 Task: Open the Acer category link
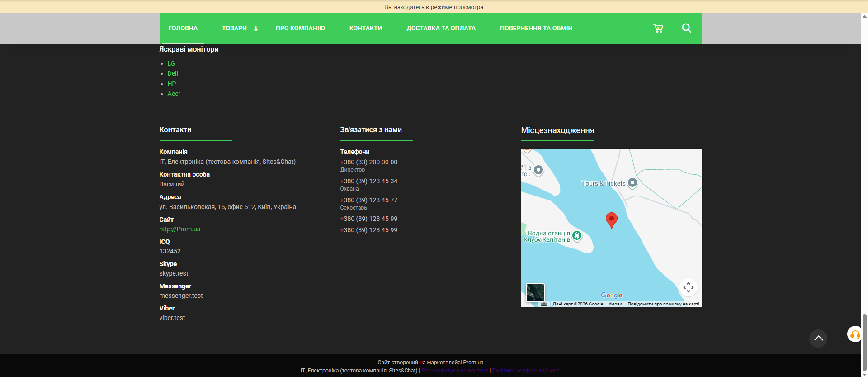pyautogui.click(x=174, y=94)
